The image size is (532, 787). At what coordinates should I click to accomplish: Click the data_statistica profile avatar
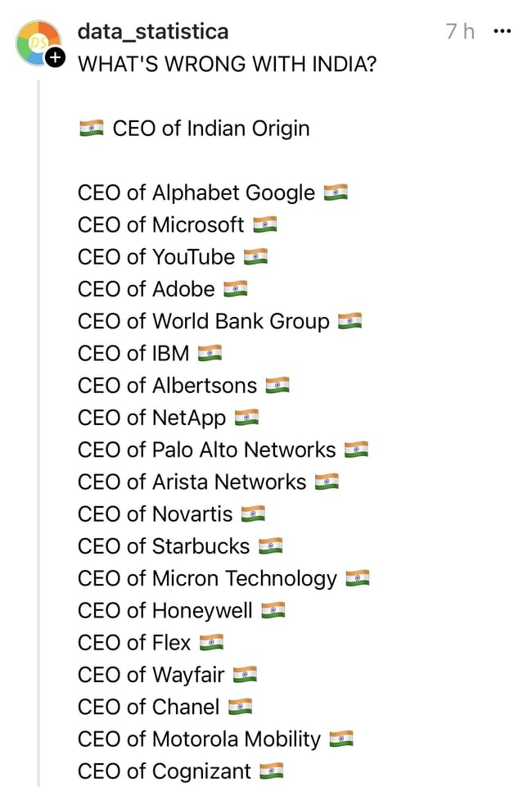point(38,43)
